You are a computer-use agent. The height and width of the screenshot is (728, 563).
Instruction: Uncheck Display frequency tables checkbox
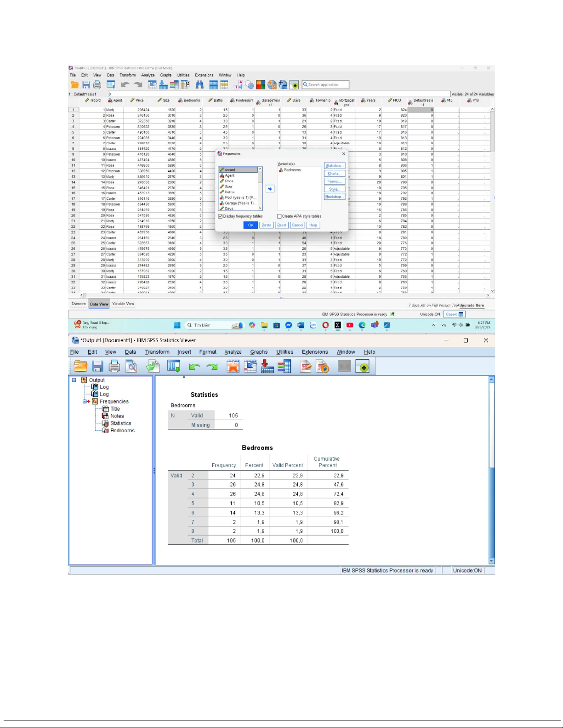click(x=220, y=216)
